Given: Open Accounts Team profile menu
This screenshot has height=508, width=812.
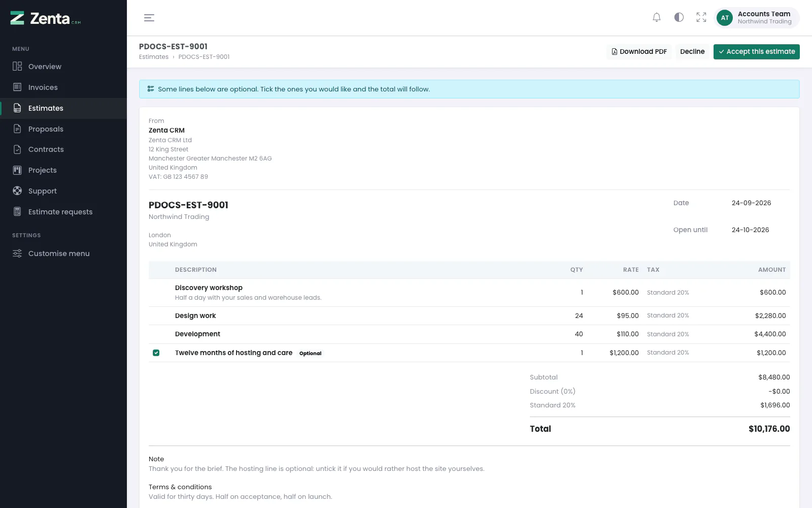Looking at the screenshot, I should tap(757, 18).
